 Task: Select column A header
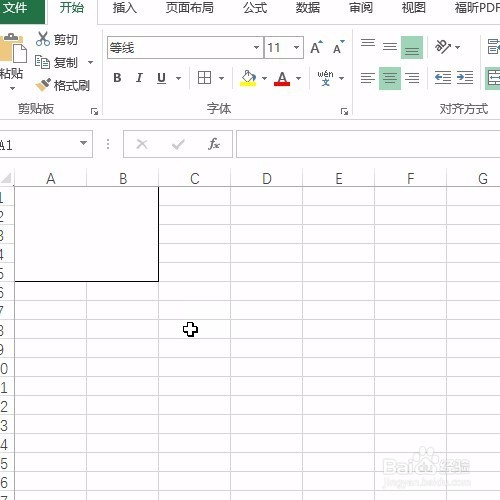[x=51, y=179]
